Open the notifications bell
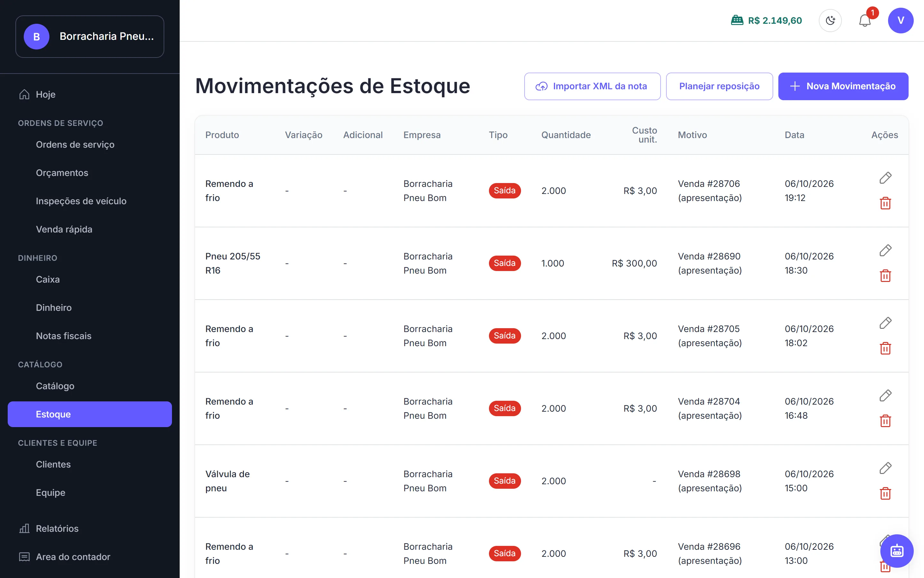 tap(865, 21)
